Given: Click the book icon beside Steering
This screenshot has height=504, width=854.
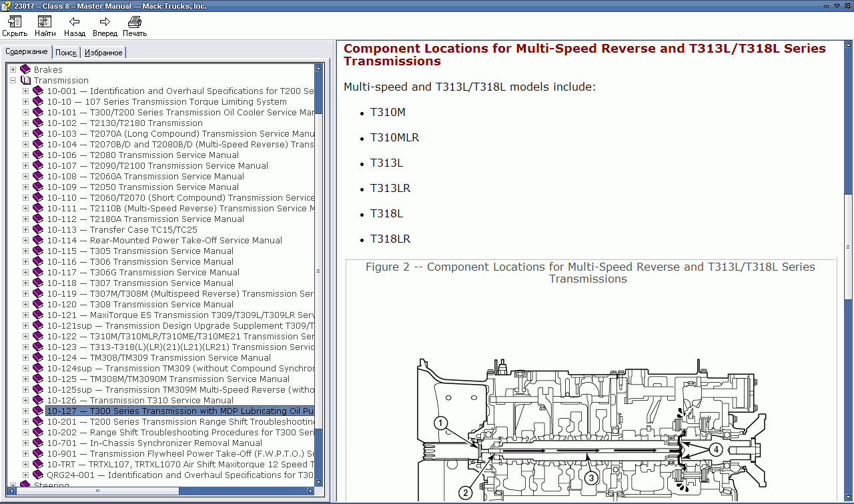Looking at the screenshot, I should pos(23,485).
